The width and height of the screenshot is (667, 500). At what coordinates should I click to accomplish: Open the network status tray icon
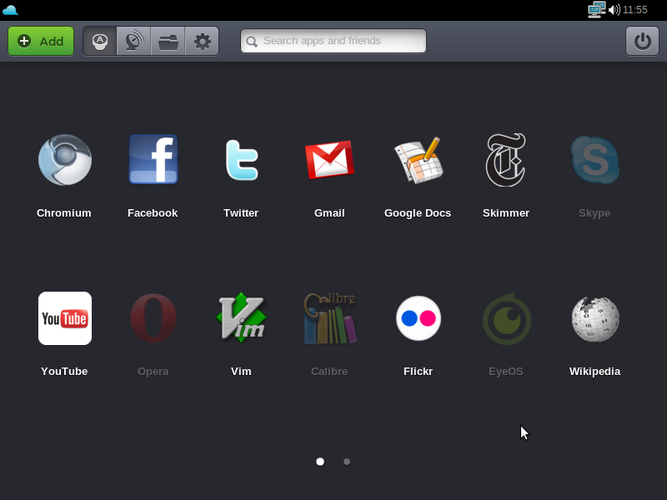[596, 9]
